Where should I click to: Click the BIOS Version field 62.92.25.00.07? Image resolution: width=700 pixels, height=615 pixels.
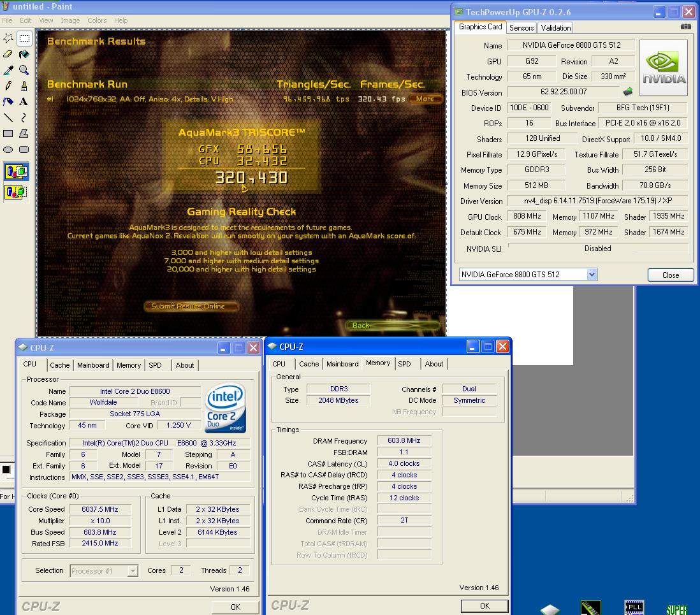click(x=564, y=92)
